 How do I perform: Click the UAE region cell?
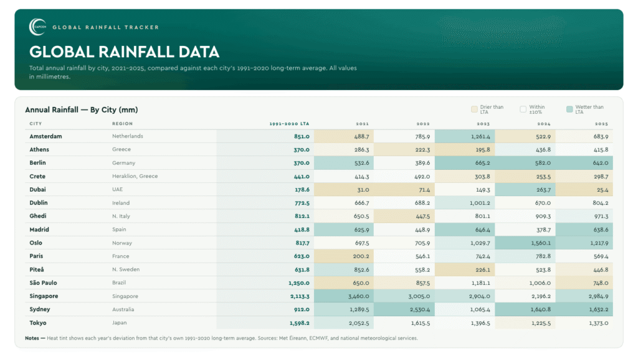[117, 189]
